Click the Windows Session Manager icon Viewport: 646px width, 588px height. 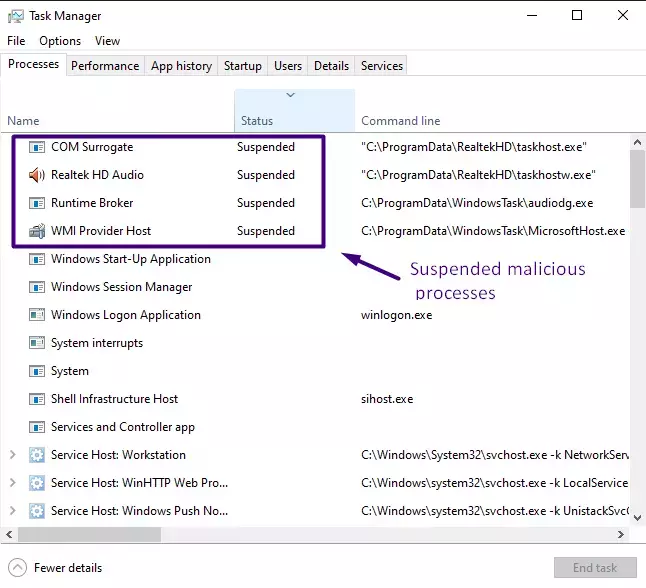37,287
